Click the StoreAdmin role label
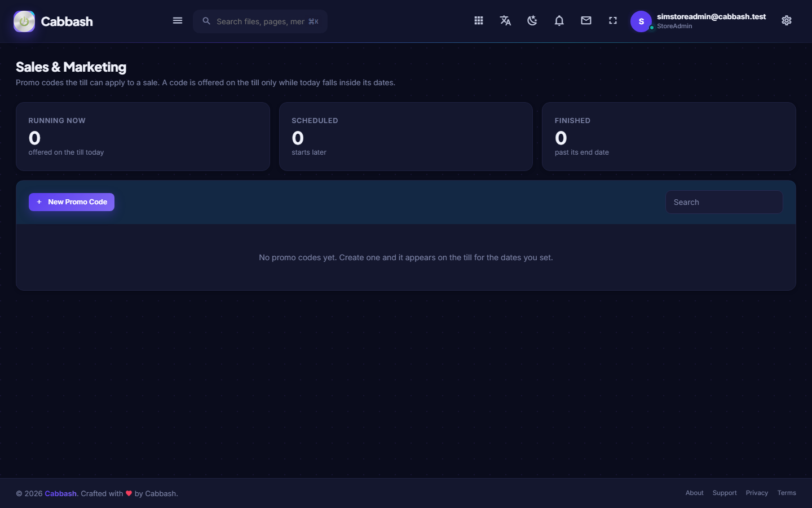This screenshot has height=508, width=812. 674,27
